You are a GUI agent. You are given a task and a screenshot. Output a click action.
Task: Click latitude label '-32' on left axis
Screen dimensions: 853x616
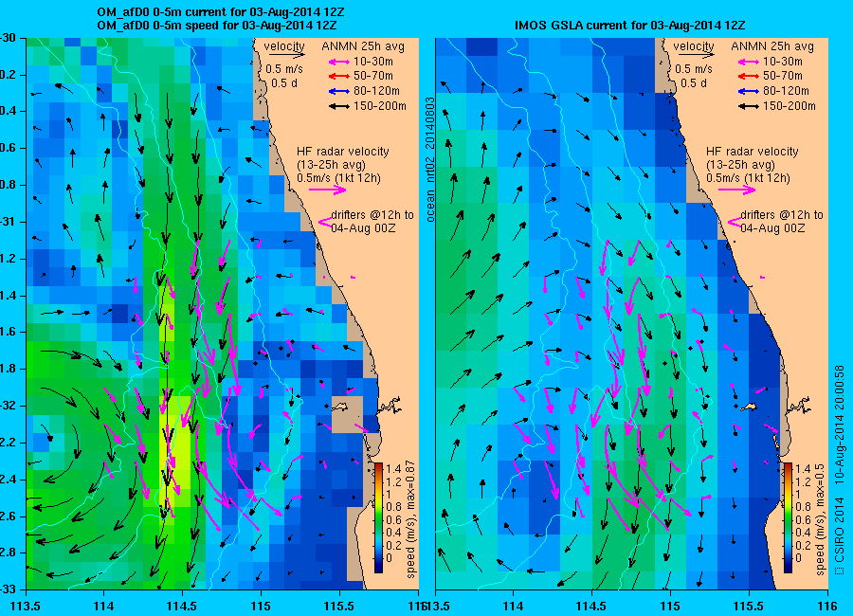point(9,406)
